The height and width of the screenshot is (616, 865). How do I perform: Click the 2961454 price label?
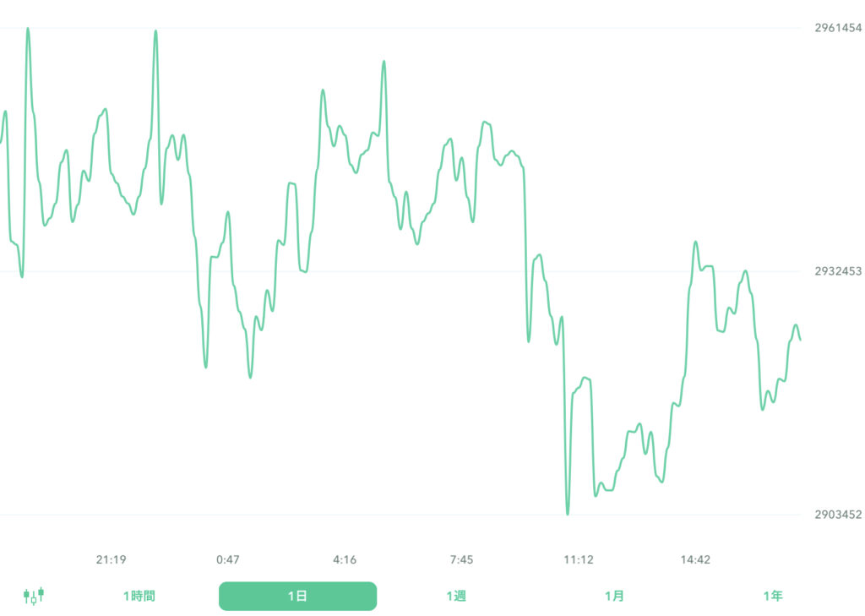click(x=836, y=26)
